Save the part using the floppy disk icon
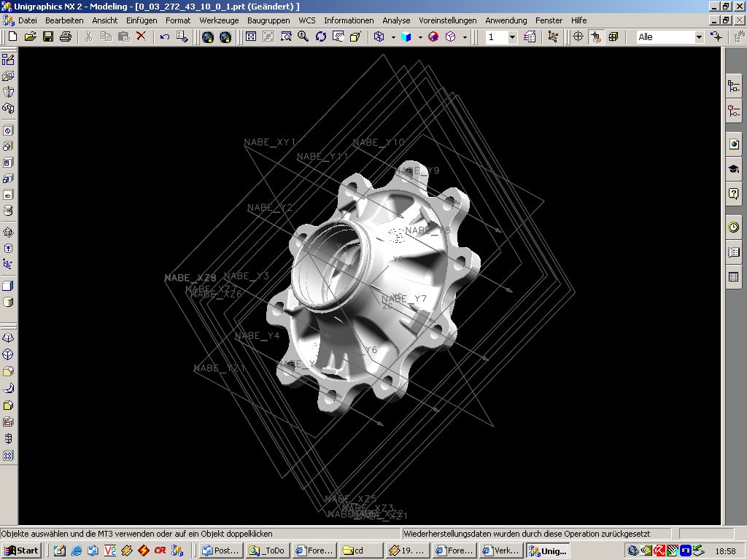The image size is (747, 560). pos(48,36)
